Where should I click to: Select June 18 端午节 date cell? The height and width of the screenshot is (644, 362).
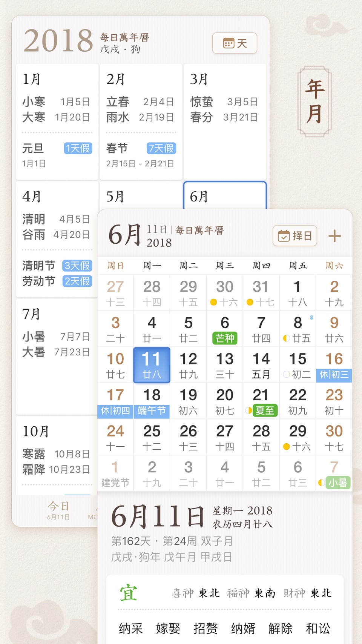pyautogui.click(x=152, y=401)
